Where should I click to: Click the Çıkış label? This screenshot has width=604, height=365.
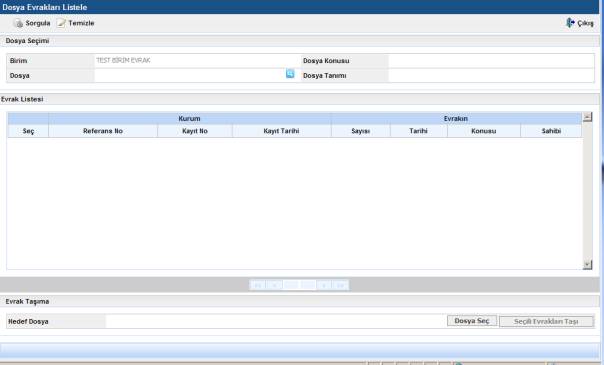(586, 23)
